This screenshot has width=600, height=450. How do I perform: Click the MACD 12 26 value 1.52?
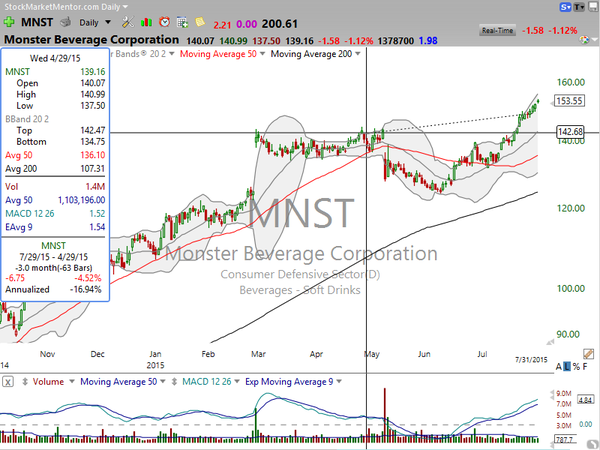[x=97, y=214]
